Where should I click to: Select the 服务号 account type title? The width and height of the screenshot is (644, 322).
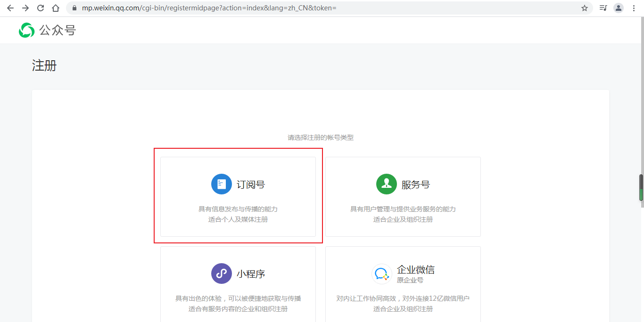(416, 185)
